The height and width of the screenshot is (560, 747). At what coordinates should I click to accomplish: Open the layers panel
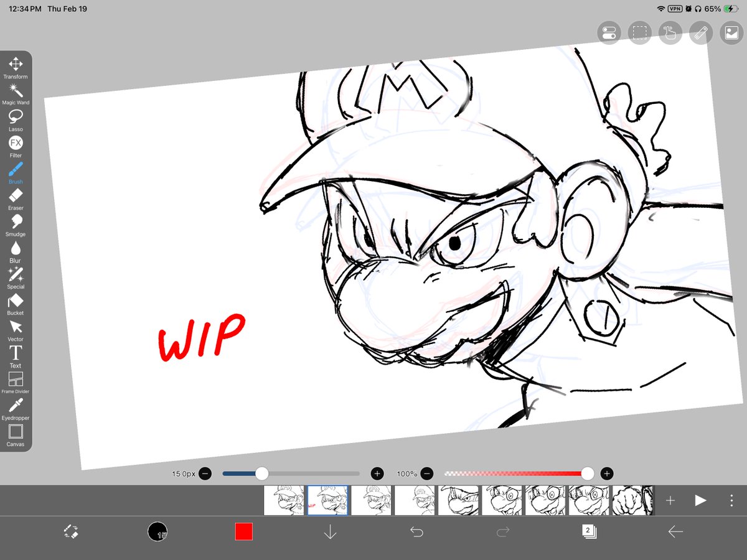(x=589, y=531)
